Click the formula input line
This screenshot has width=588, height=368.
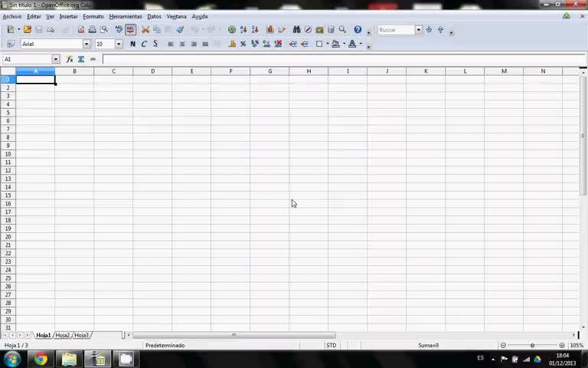point(344,59)
